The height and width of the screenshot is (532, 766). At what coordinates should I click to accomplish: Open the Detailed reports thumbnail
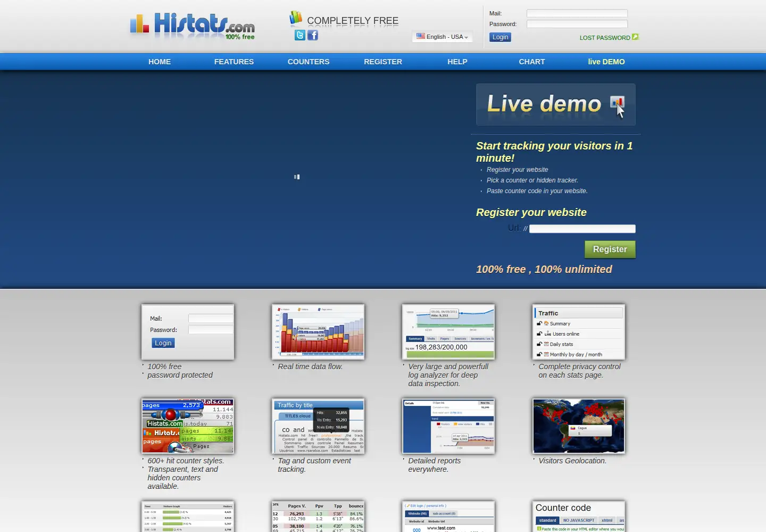click(x=448, y=426)
